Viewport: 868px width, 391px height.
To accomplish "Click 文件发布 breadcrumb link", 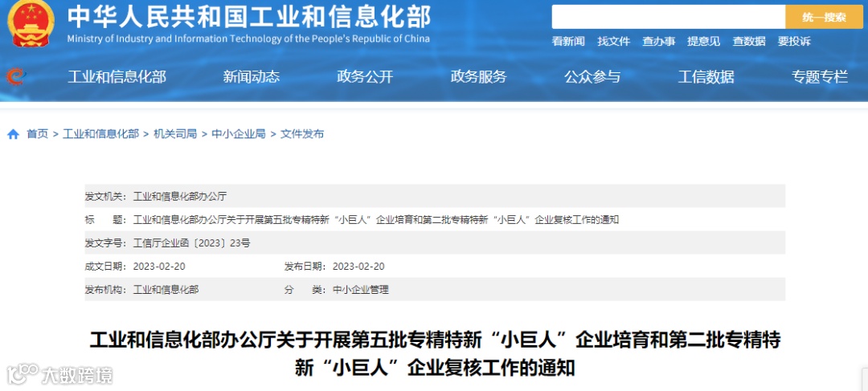I will (302, 134).
